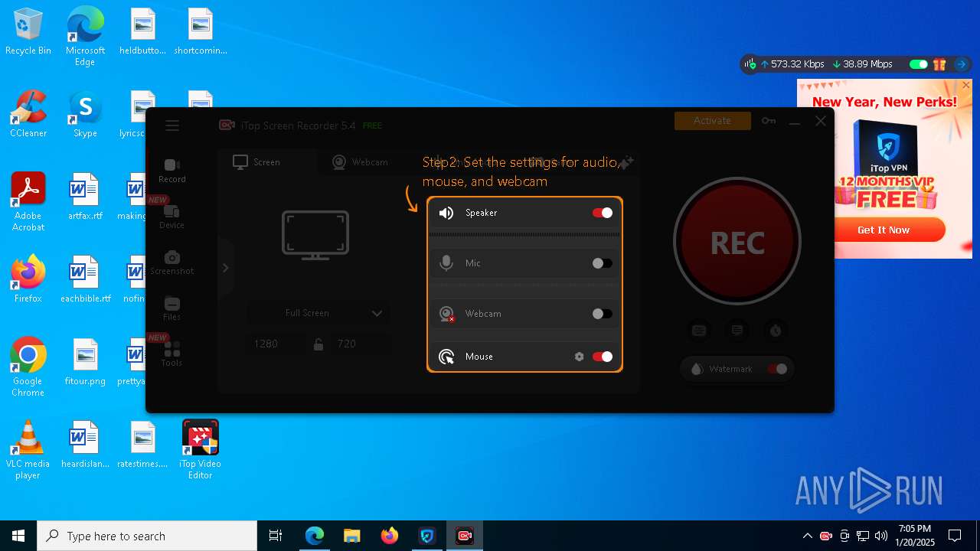Image resolution: width=980 pixels, height=551 pixels.
Task: Click the microphone icon in the Mic row
Action: pos(446,263)
